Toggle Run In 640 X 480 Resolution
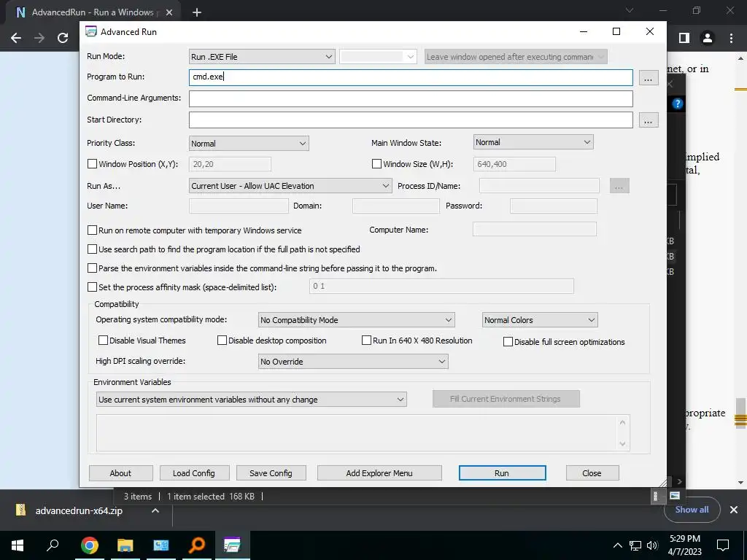The height and width of the screenshot is (560, 747). (x=366, y=340)
